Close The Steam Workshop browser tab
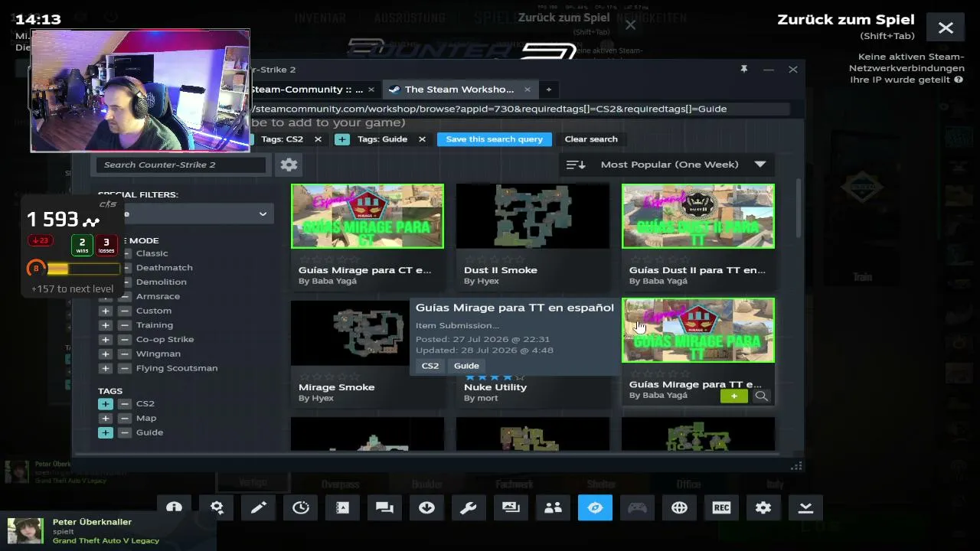Viewport: 980px width, 551px height. [x=528, y=90]
